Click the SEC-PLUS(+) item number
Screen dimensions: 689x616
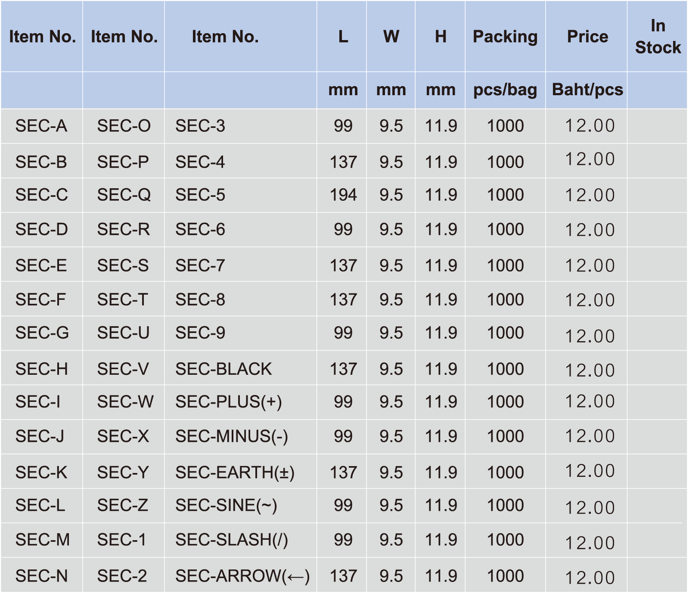tap(228, 401)
